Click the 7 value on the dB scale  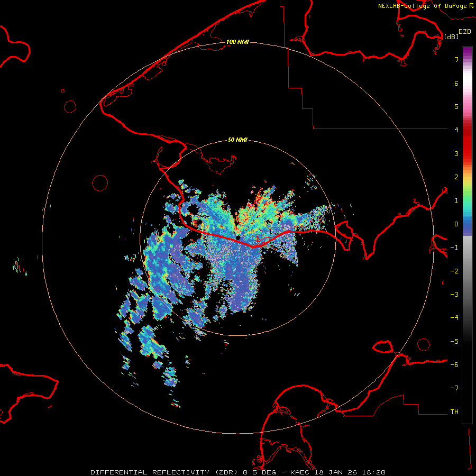pyautogui.click(x=456, y=59)
